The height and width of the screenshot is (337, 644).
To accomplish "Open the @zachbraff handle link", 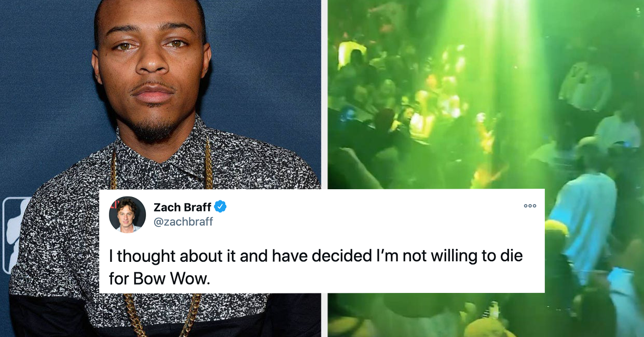I will [183, 222].
